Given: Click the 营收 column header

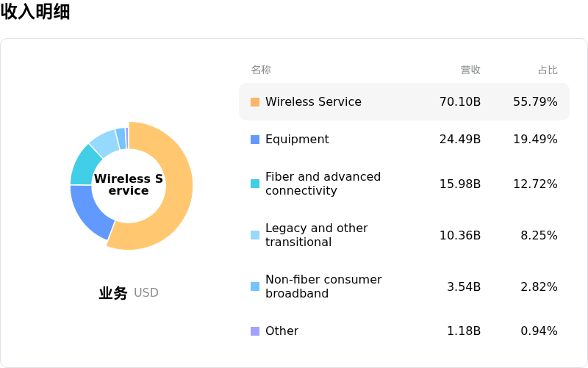Looking at the screenshot, I should [x=470, y=71].
